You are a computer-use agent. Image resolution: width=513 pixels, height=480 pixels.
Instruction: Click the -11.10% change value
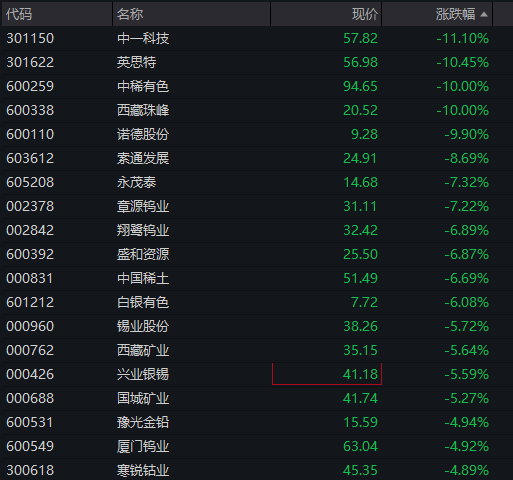(463, 38)
